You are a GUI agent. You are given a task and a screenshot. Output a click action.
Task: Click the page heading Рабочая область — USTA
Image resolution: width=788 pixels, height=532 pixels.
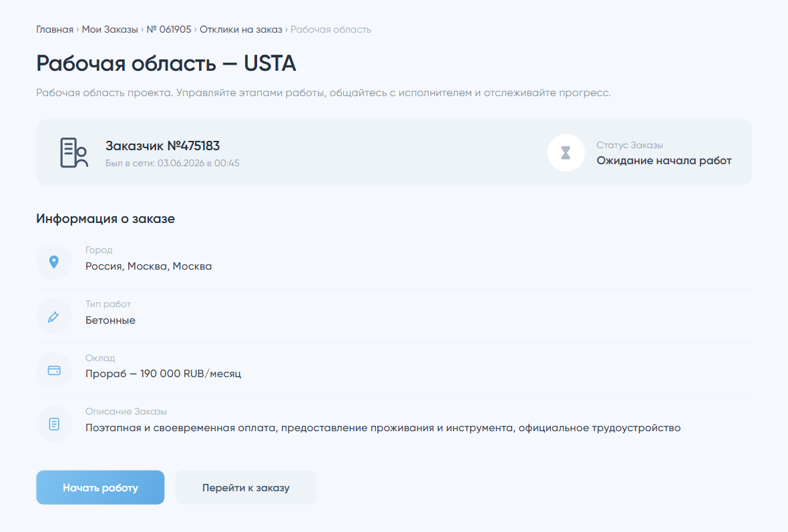[166, 63]
